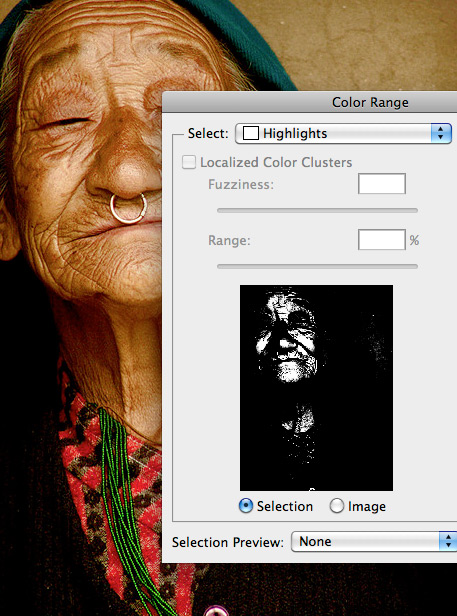Open the Selection Preview dropdown set to None
457x616 pixels.
[x=374, y=542]
